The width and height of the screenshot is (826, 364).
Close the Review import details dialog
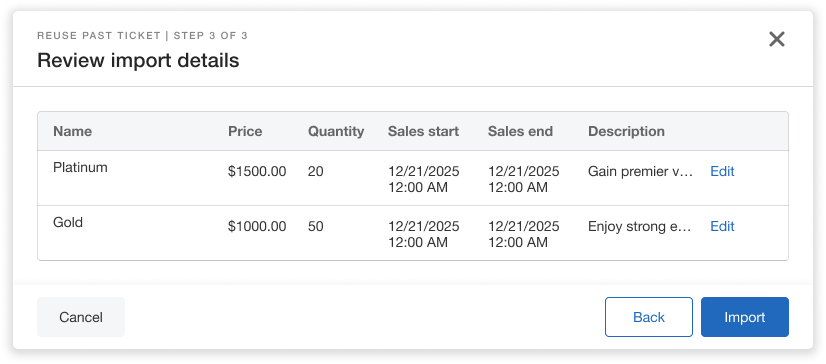click(776, 39)
